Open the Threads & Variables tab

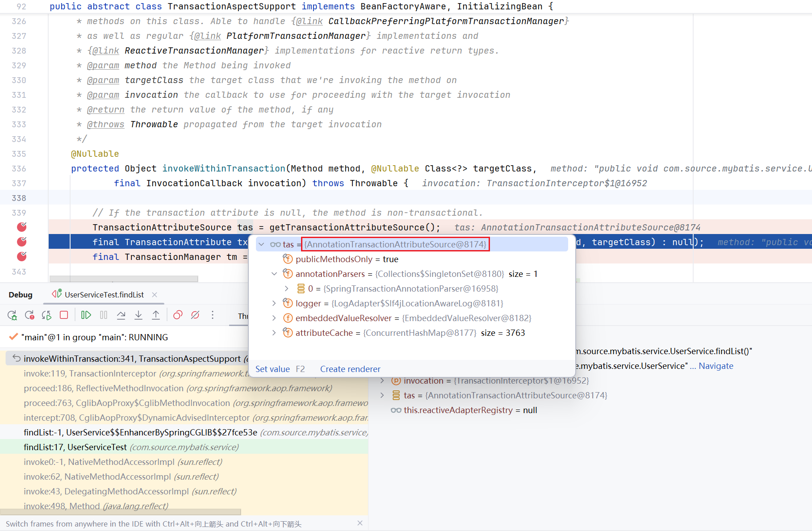[243, 316]
